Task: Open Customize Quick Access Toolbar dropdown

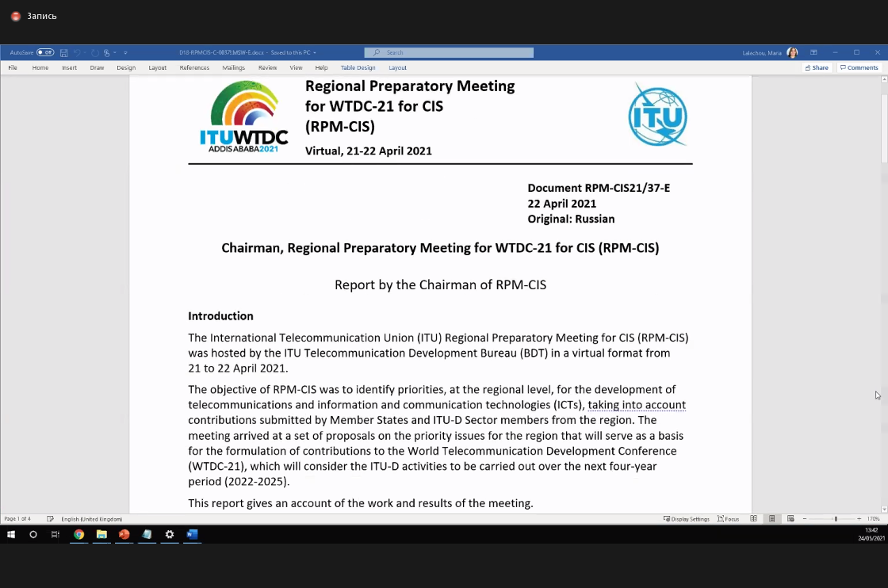Action: click(x=125, y=52)
